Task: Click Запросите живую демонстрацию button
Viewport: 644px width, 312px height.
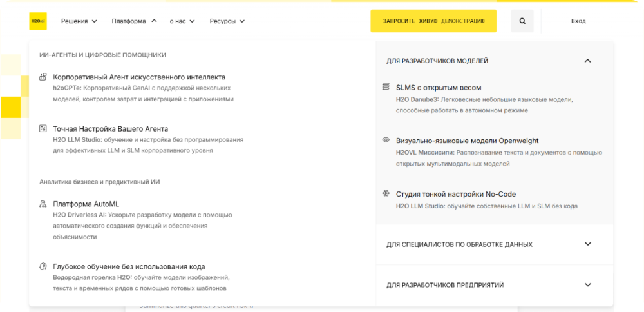Action: [x=433, y=21]
